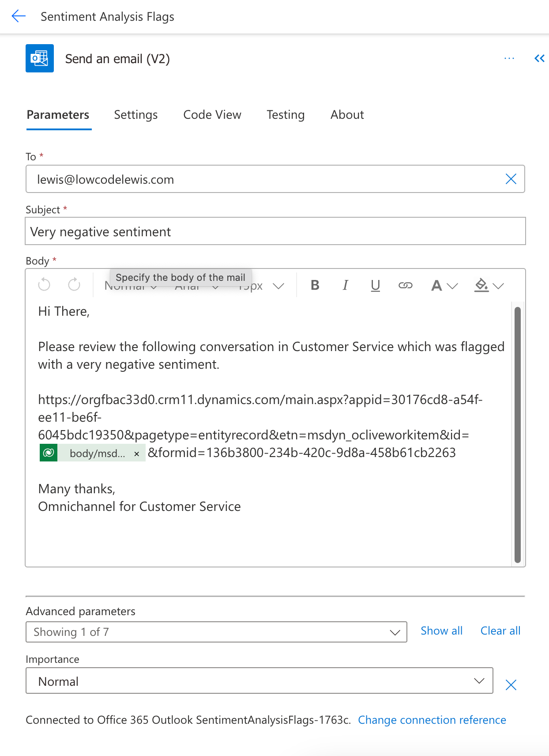Open the ellipsis more-options menu

tap(509, 58)
